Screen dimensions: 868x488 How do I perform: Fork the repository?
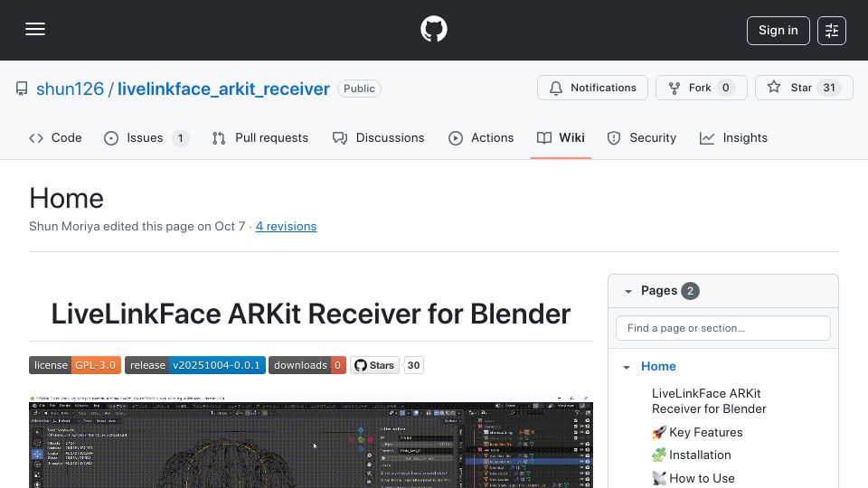click(x=702, y=88)
